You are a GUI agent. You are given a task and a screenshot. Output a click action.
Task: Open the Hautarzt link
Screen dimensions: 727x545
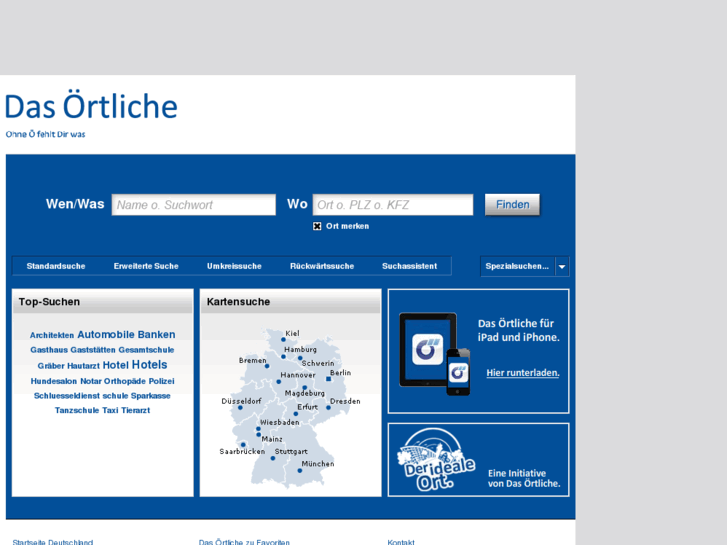(x=83, y=366)
